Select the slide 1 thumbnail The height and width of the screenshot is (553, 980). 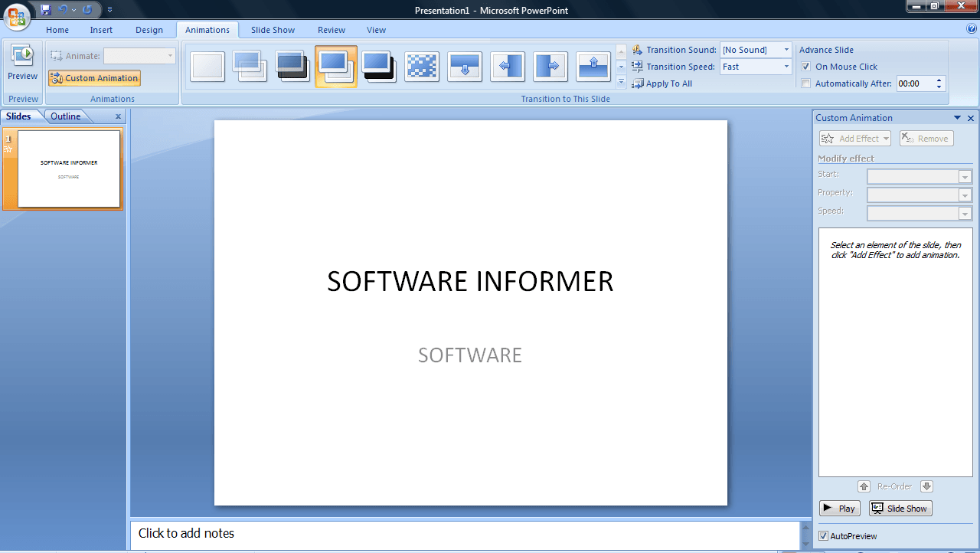[69, 169]
